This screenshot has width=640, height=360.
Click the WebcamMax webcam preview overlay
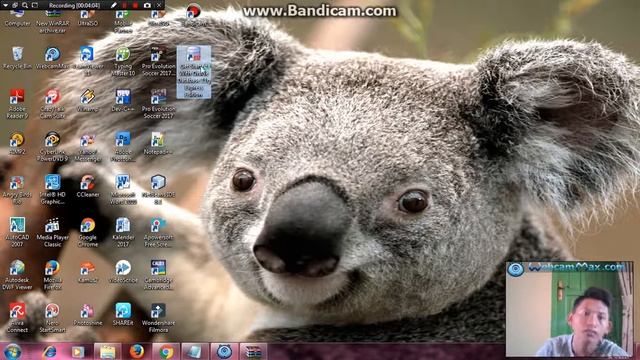tap(570, 309)
